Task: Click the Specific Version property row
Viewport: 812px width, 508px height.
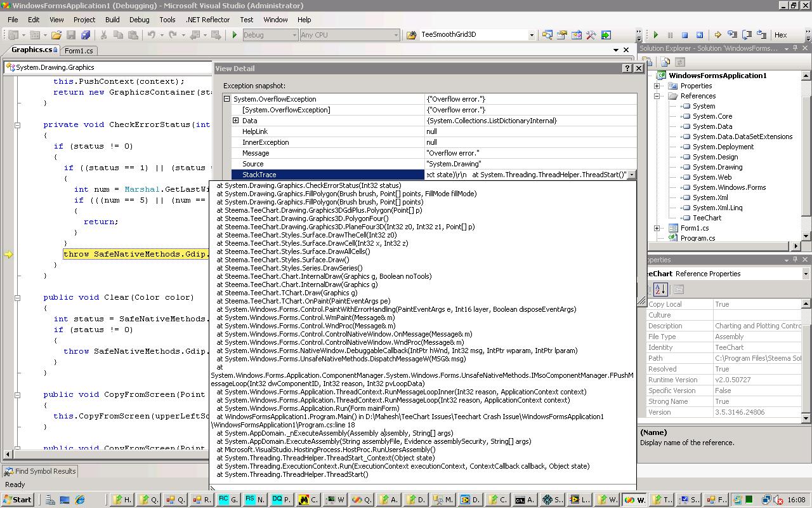Action: 724,391
